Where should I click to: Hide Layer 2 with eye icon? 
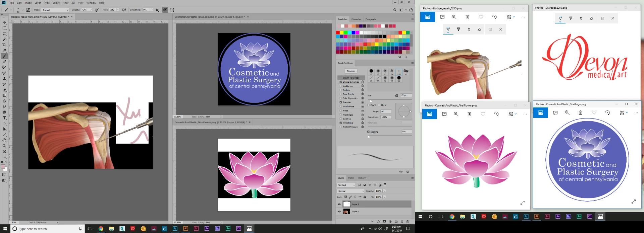pos(339,204)
